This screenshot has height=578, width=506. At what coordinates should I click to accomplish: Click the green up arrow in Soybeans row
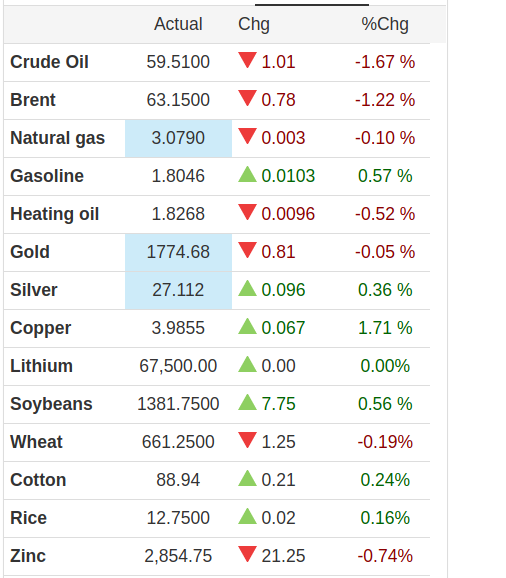247,402
